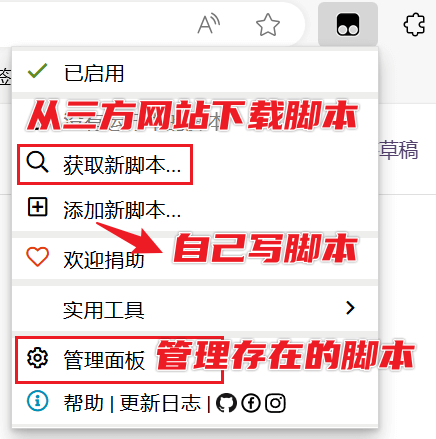Activate the Read Aloud icon
Image resolution: width=436 pixels, height=439 pixels.
click(x=209, y=24)
